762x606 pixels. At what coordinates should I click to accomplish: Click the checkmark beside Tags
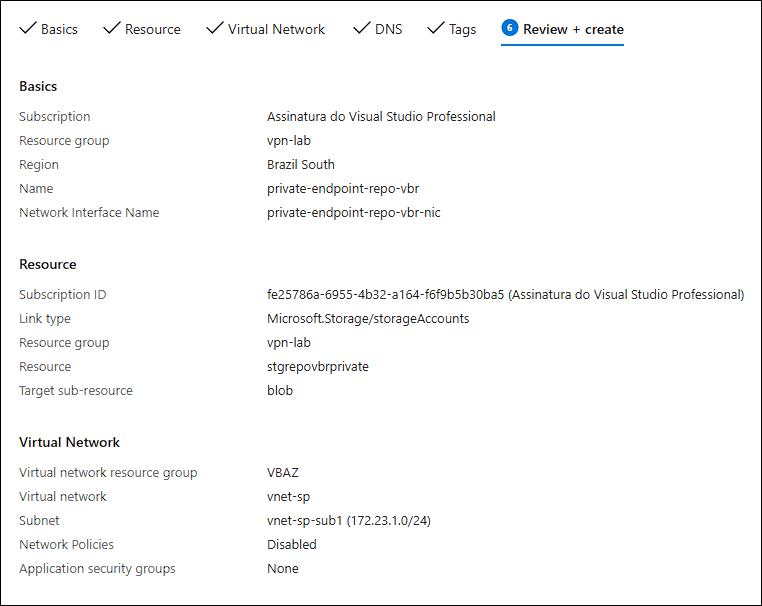[435, 28]
